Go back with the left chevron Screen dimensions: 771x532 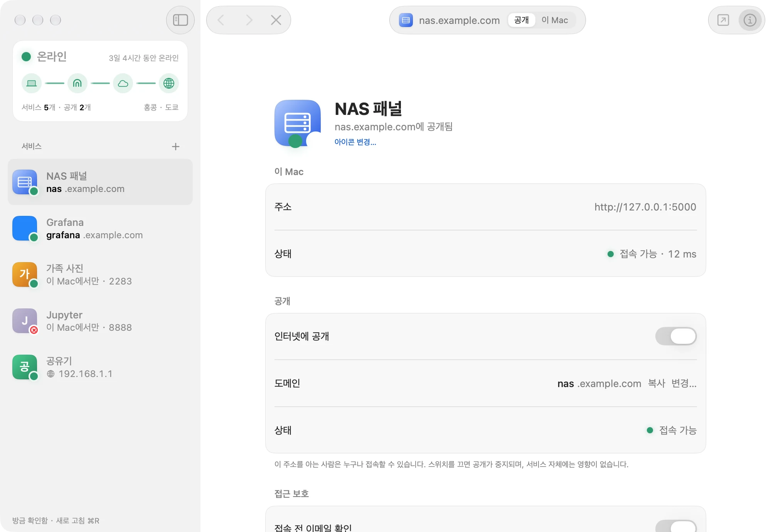pos(221,20)
